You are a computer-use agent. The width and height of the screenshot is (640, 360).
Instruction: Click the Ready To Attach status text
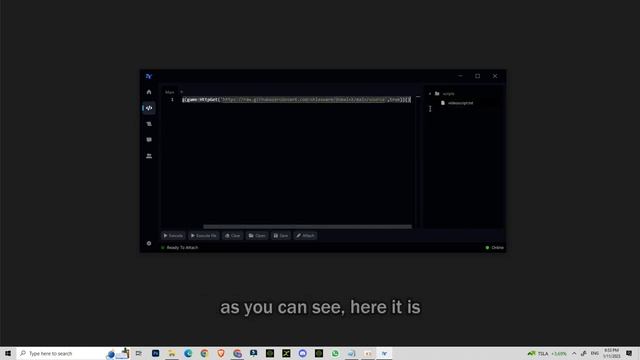[x=182, y=248]
